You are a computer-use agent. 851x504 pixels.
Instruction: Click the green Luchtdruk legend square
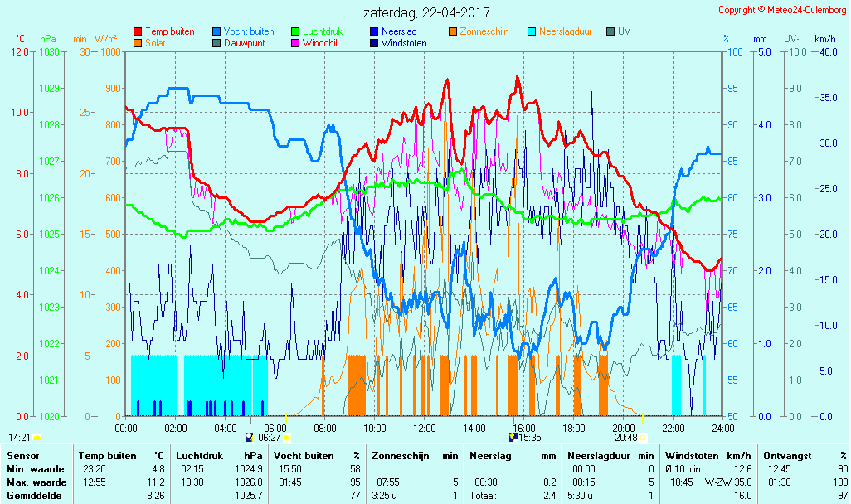295,31
